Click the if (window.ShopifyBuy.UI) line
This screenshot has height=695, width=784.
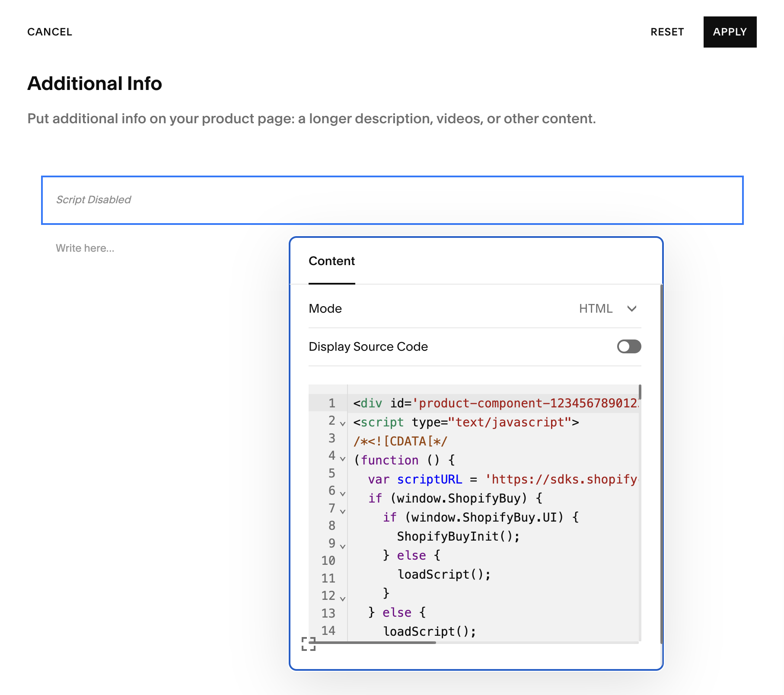click(481, 517)
